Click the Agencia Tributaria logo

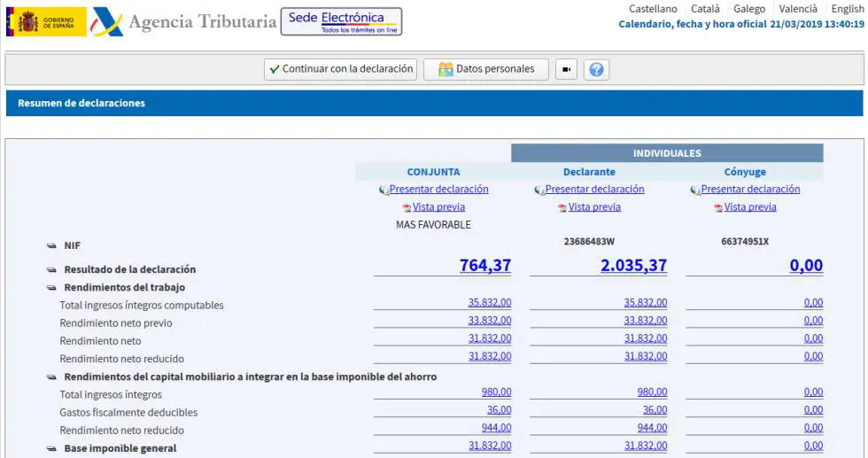[184, 21]
